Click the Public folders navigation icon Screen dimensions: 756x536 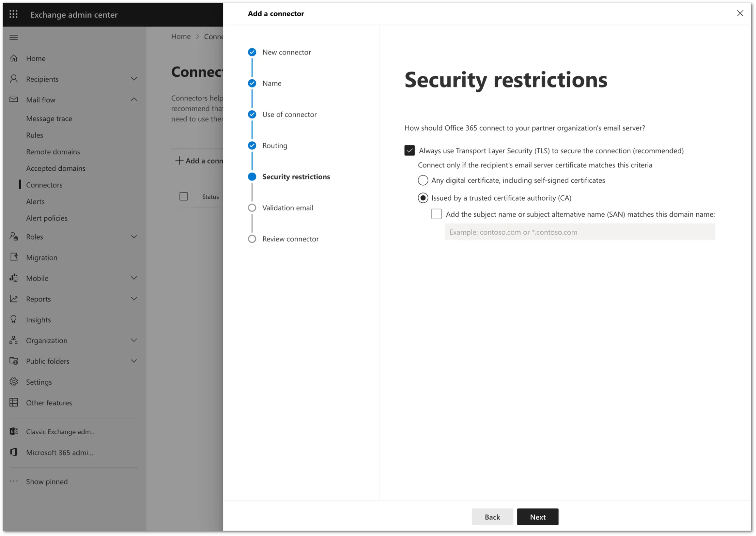[14, 361]
